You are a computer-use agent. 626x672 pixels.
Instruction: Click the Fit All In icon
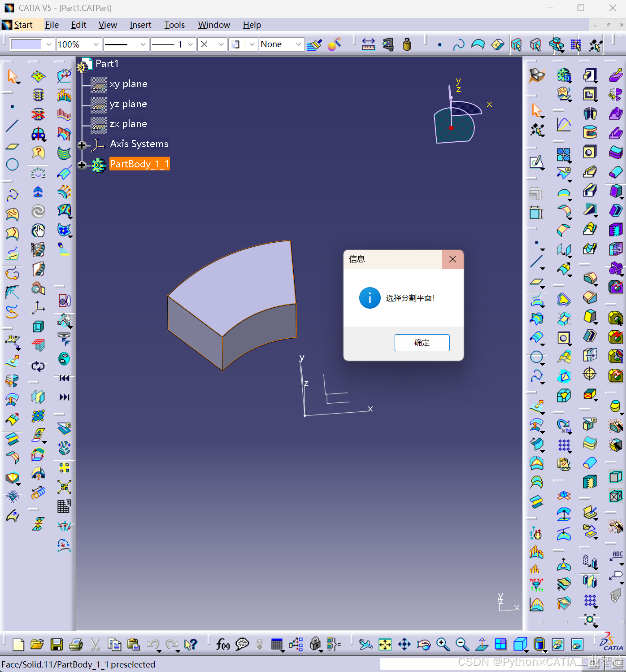click(x=385, y=645)
